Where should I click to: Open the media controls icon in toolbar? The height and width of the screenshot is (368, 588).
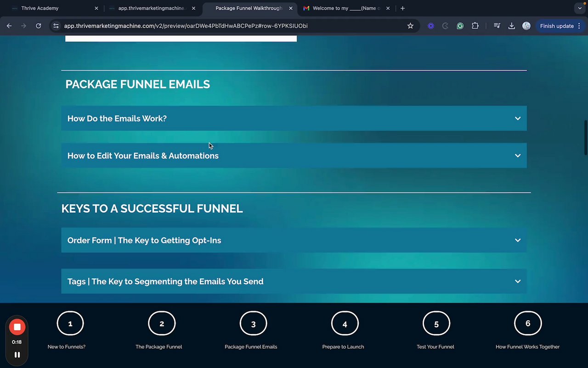click(497, 26)
